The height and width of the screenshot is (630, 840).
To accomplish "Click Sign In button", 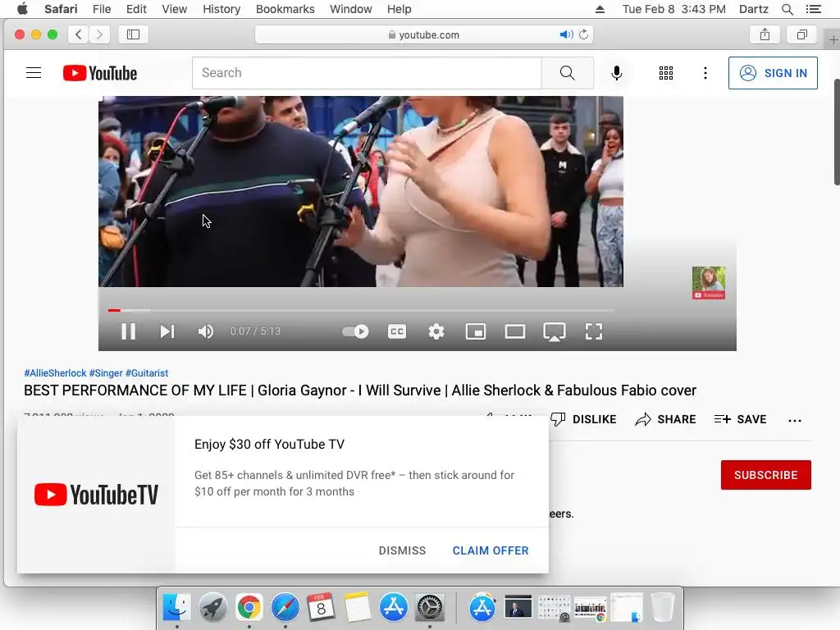I will point(773,73).
